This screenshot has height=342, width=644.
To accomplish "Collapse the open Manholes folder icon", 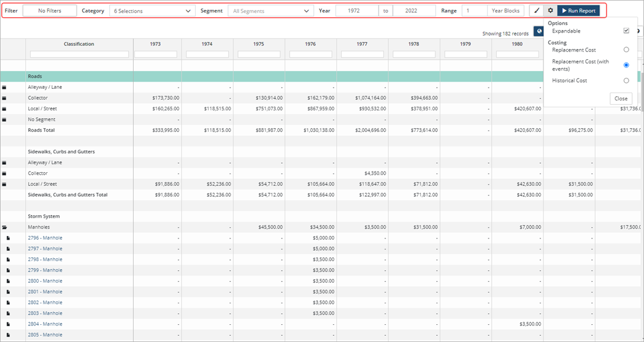I will coord(4,227).
